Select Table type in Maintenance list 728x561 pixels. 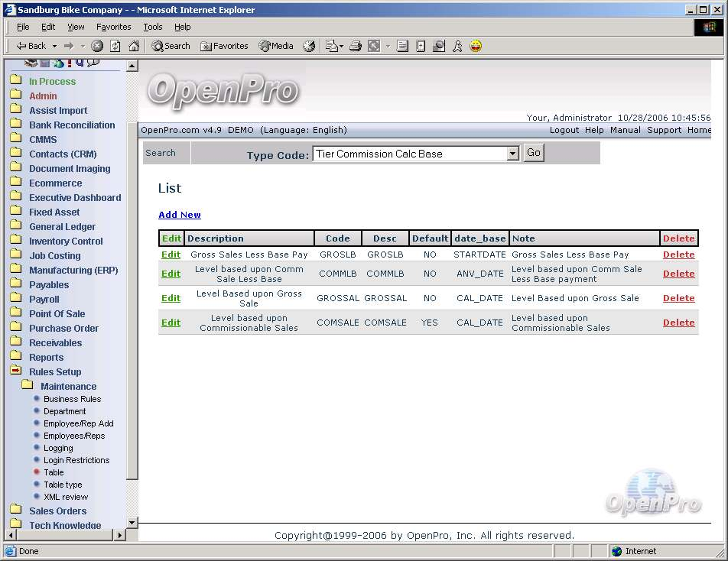63,485
